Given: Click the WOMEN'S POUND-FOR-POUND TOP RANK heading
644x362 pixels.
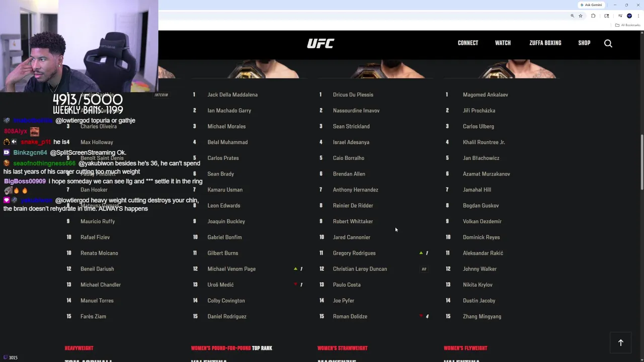Looking at the screenshot, I should [231, 348].
